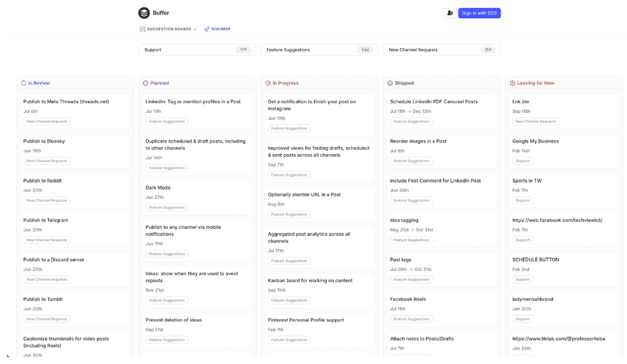This screenshot has height=364, width=627.
Task: Expand the Suggestion Boards dropdown
Action: (168, 29)
